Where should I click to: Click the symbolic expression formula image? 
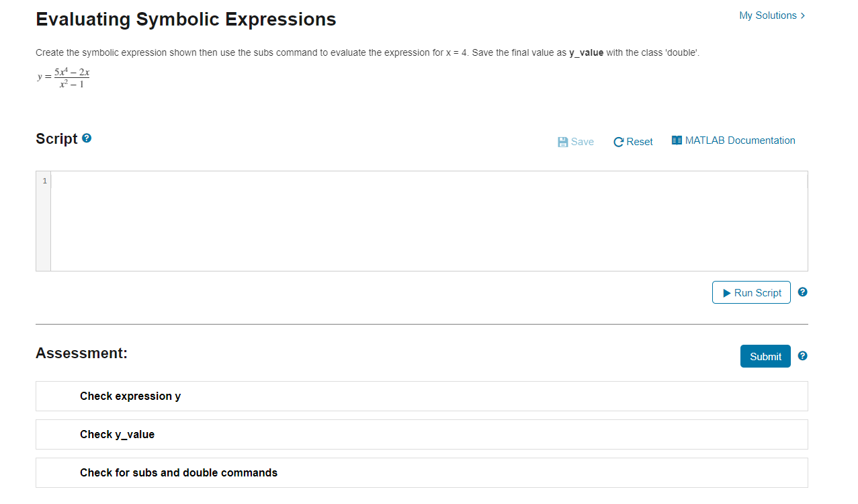pyautogui.click(x=63, y=77)
